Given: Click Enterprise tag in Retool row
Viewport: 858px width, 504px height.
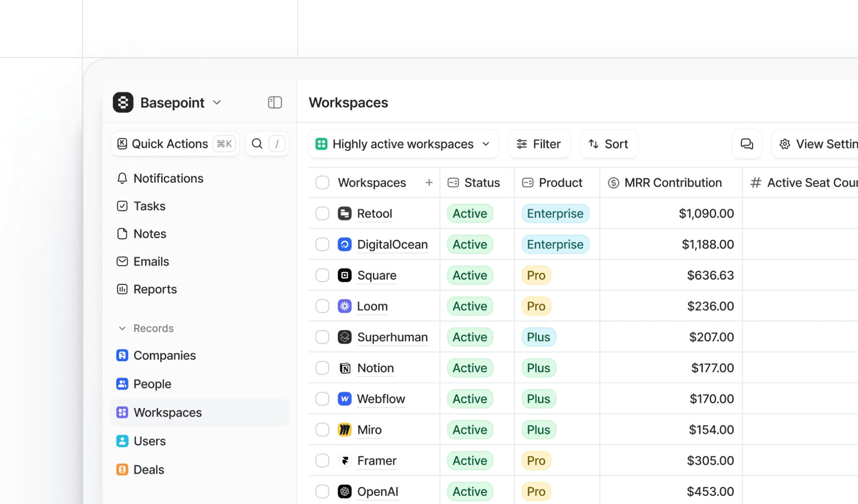Looking at the screenshot, I should pos(555,214).
